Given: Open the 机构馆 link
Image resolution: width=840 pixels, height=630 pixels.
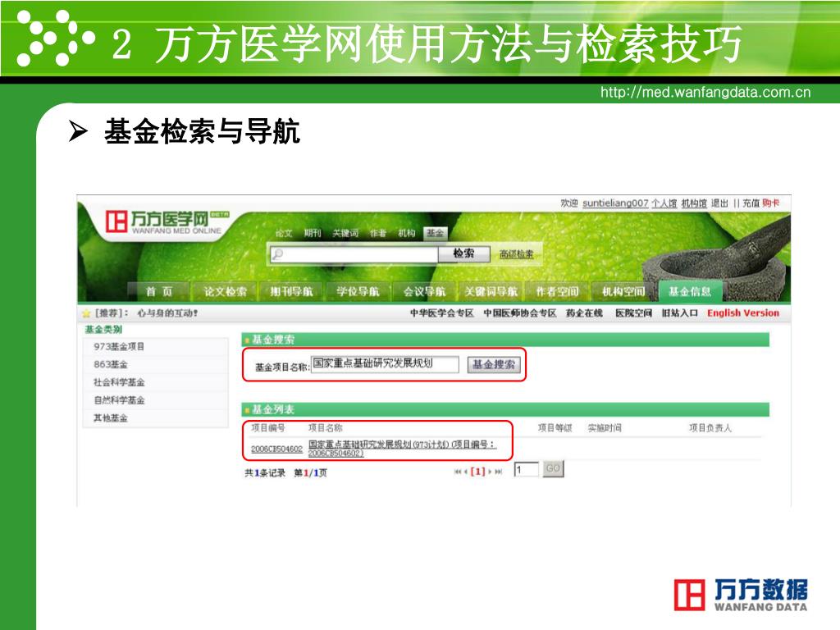Looking at the screenshot, I should coord(694,203).
